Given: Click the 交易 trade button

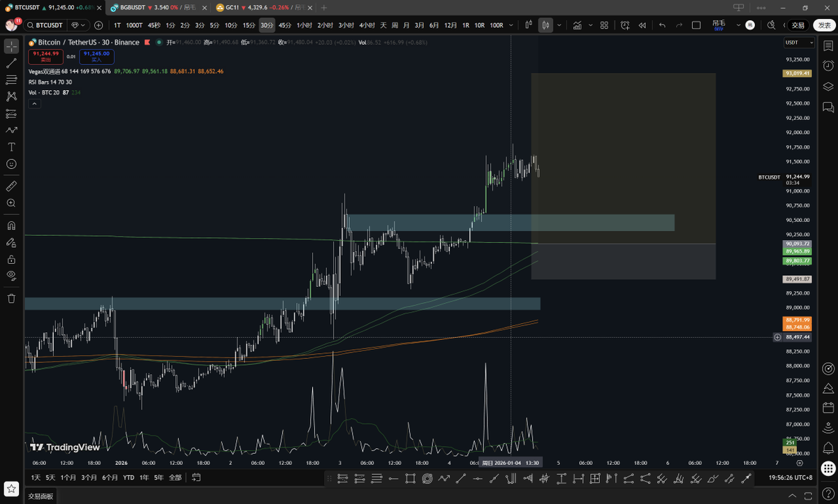Looking at the screenshot, I should tap(797, 25).
